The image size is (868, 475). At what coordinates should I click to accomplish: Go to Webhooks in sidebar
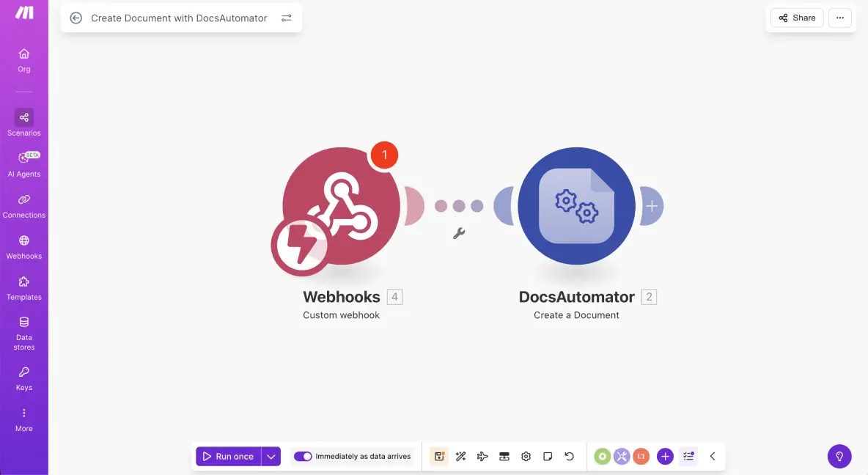(x=24, y=246)
